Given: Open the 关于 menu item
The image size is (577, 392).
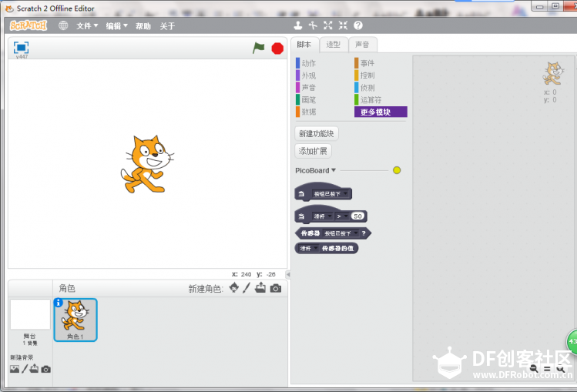Looking at the screenshot, I should coord(167,26).
